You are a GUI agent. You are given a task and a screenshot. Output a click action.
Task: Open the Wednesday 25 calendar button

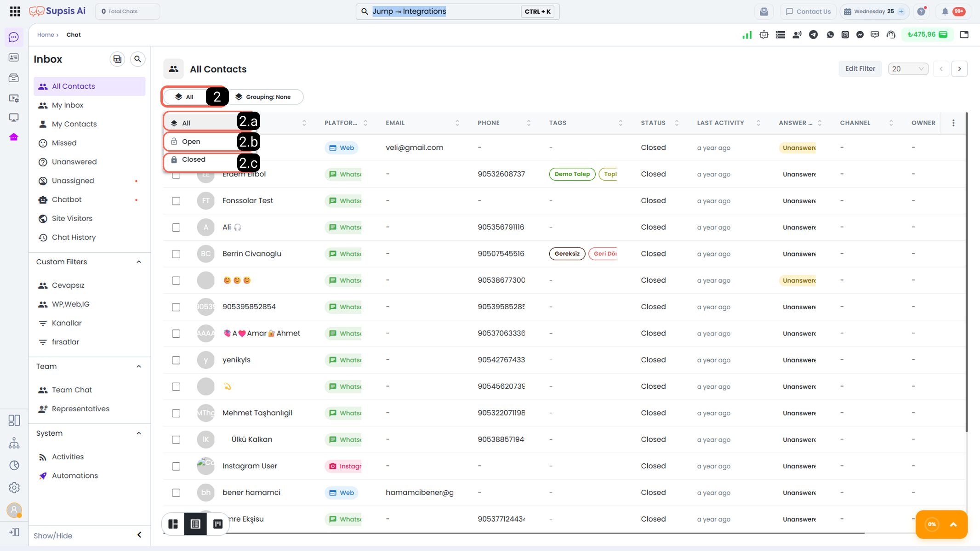874,11
